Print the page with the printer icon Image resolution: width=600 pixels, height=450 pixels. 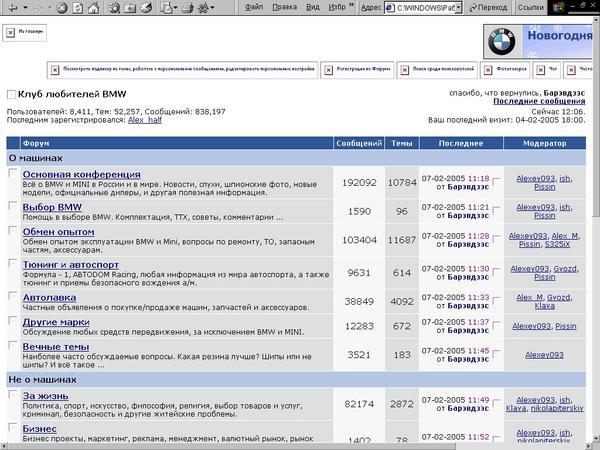[x=187, y=7]
